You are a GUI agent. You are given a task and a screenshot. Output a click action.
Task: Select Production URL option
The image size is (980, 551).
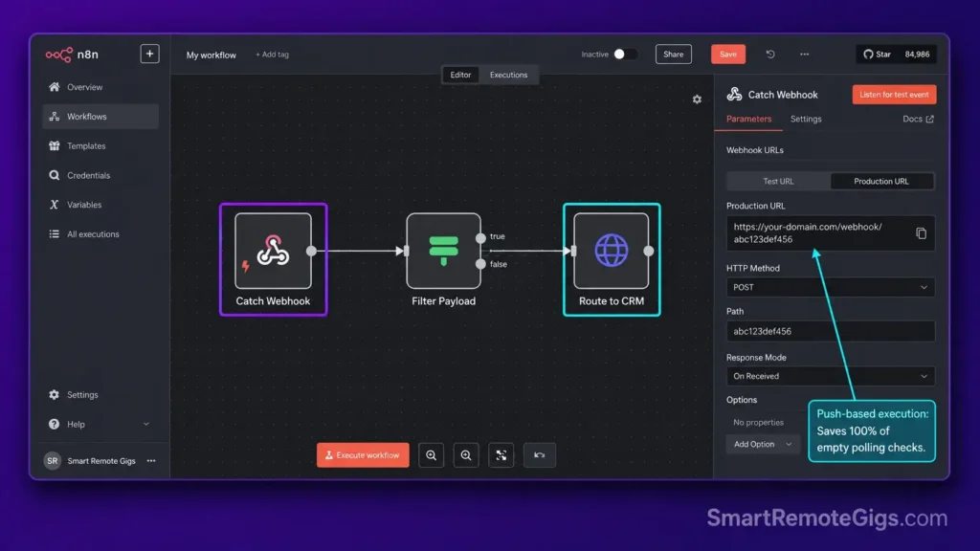click(881, 181)
